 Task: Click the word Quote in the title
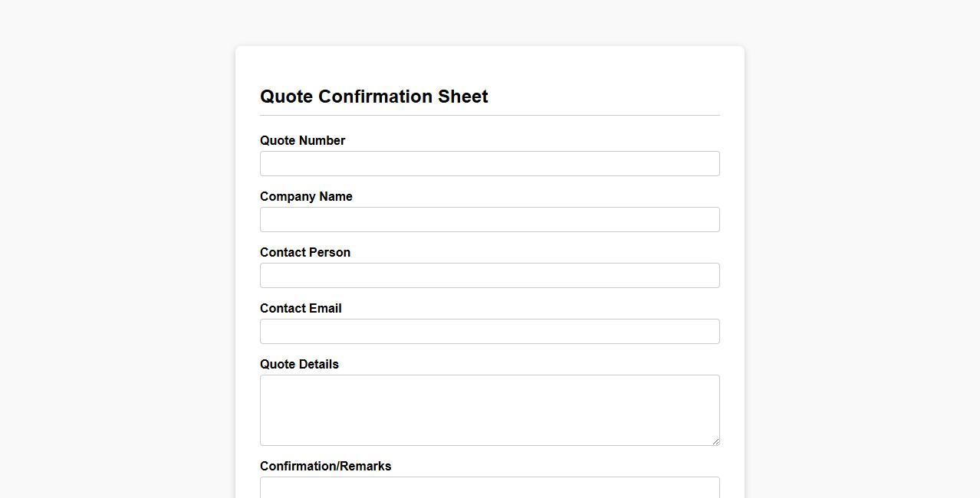pos(286,97)
